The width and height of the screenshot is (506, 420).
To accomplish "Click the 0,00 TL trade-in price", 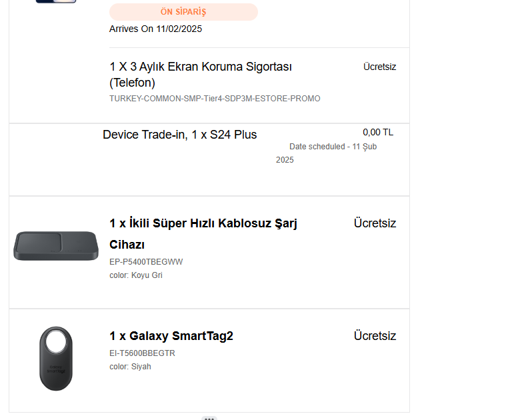I will click(378, 132).
